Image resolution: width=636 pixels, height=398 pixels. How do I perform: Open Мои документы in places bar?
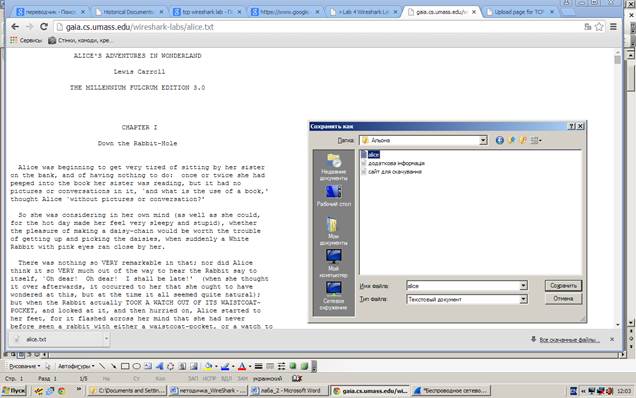[x=333, y=232]
